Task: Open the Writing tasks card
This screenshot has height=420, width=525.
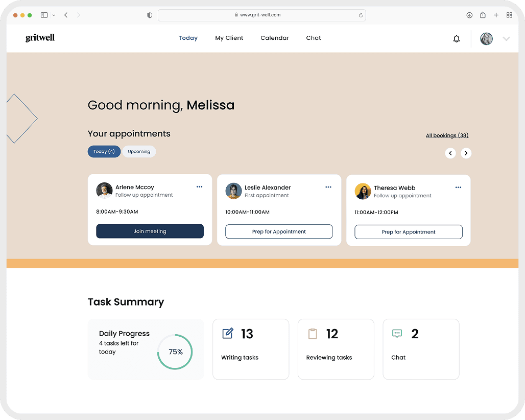Action: (251, 349)
